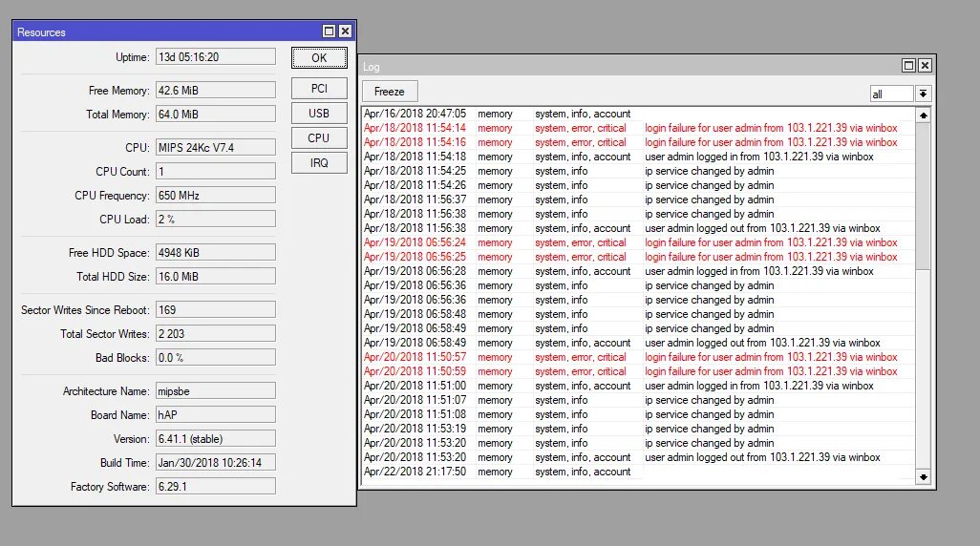Click Sector Writes Since Reboot field 169
Viewport: 980px width, 546px height.
coord(216,309)
